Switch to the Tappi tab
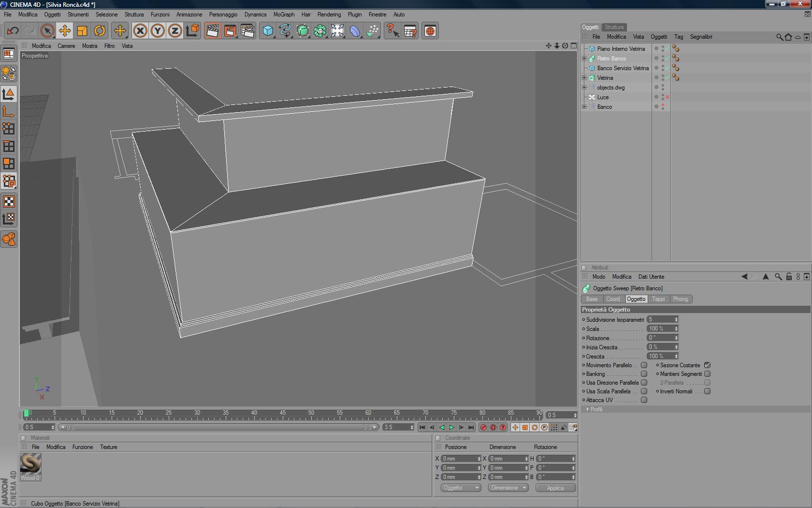This screenshot has width=812, height=508. 658,299
